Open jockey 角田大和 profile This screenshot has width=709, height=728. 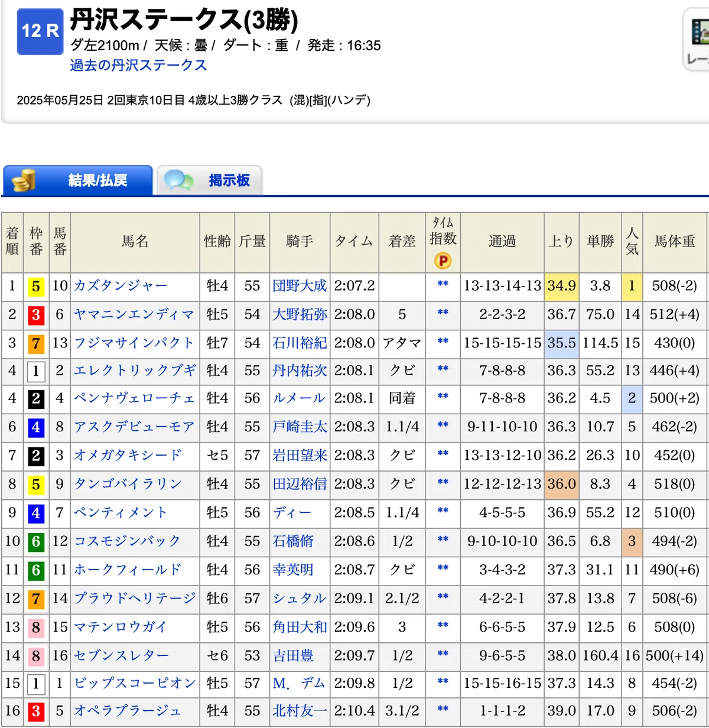(300, 627)
